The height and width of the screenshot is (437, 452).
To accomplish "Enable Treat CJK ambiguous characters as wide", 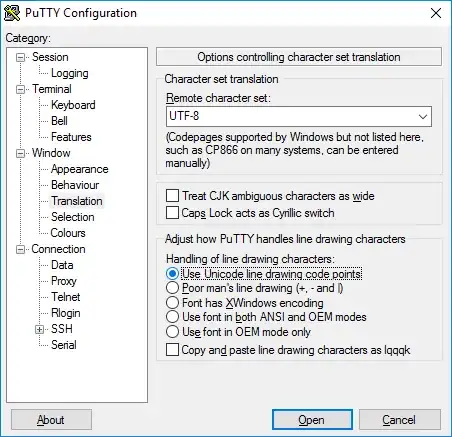I will 172,196.
